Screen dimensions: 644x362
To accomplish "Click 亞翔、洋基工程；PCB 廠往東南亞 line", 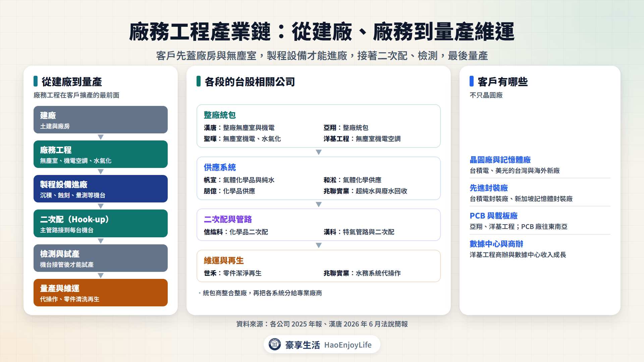I will 519,227.
